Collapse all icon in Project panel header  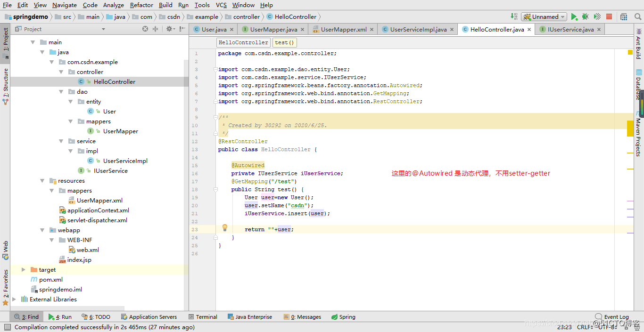point(156,29)
